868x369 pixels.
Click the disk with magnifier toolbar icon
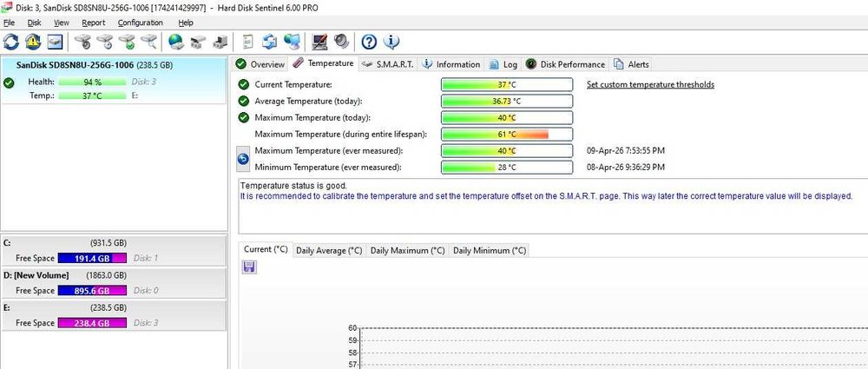(x=149, y=41)
